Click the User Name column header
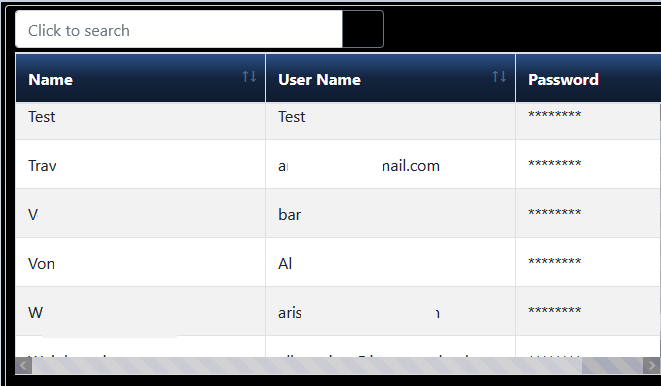This screenshot has height=386, width=661. coord(390,78)
